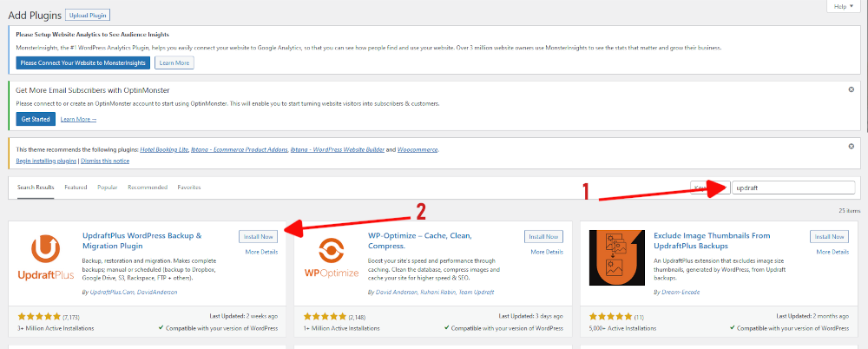
Task: Open OptinMonster Learn More link
Action: [79, 119]
